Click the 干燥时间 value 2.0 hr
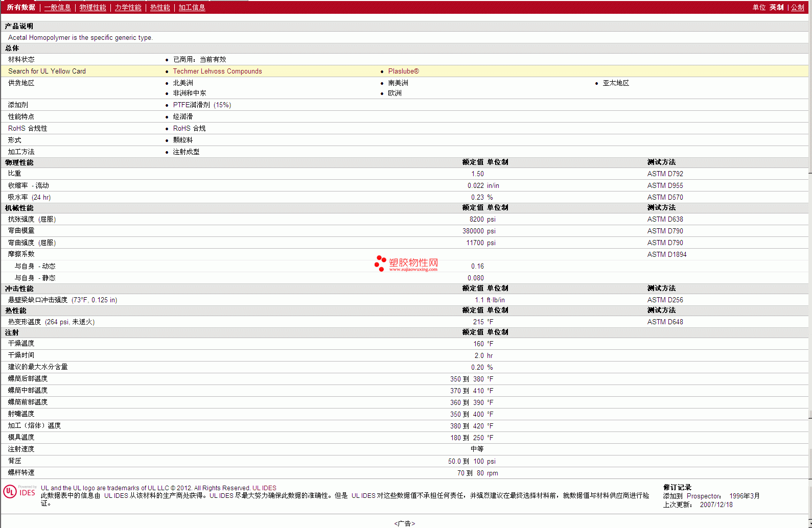Screen dimensions: 812x528 point(483,356)
